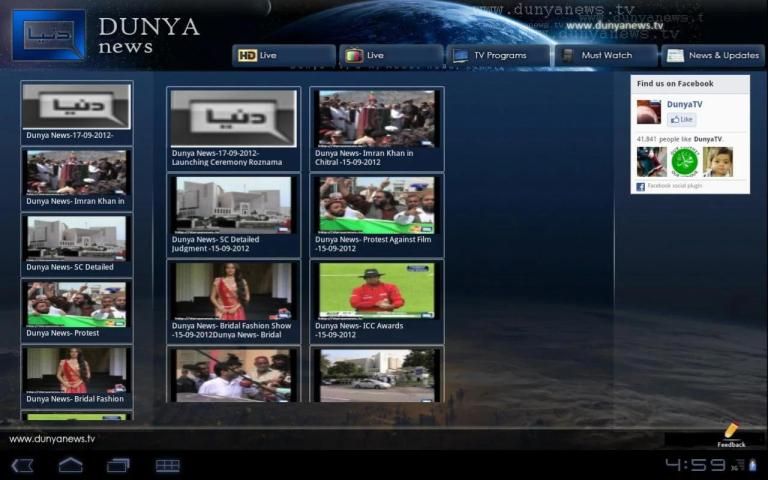Open the News & Updates tab
The width and height of the screenshot is (768, 480).
coord(714,55)
